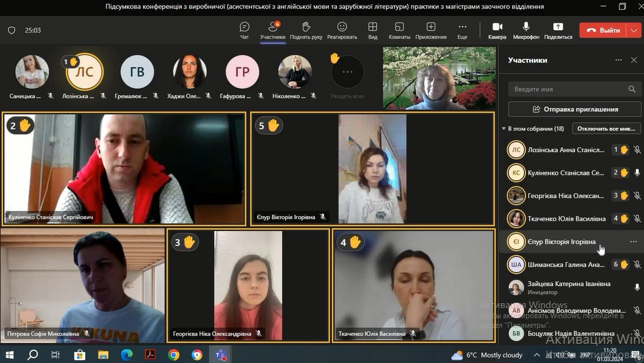This screenshot has width=644, height=363.
Task: Click the self-view video with garden background
Action: tap(440, 78)
